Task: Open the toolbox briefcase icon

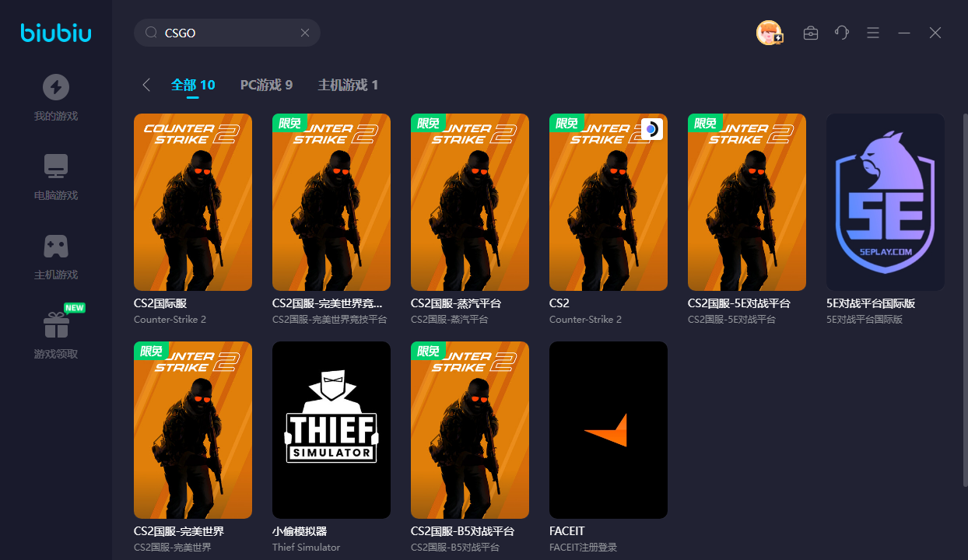Action: click(811, 33)
